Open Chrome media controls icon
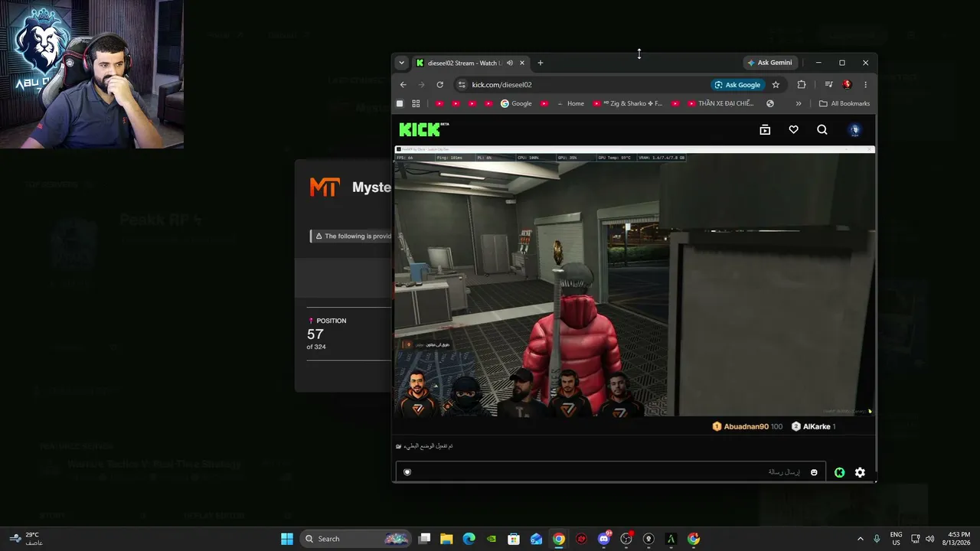 [x=828, y=85]
